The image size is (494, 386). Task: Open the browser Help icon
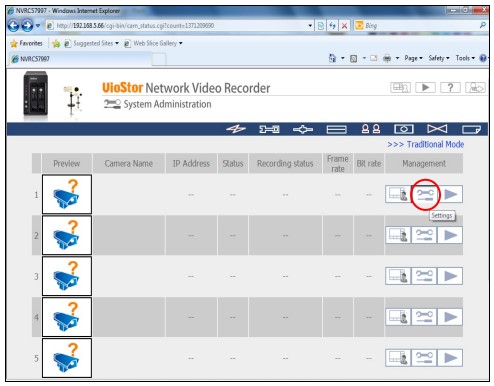point(483,58)
